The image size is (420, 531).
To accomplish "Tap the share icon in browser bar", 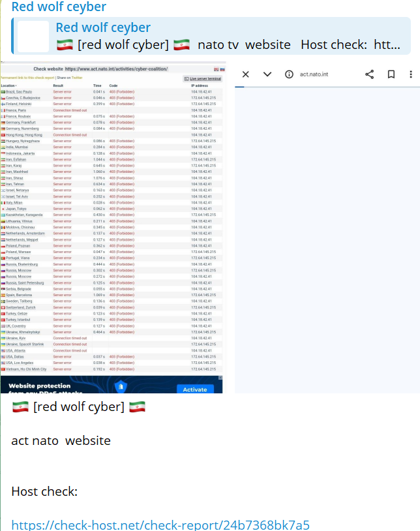I will pos(369,74).
